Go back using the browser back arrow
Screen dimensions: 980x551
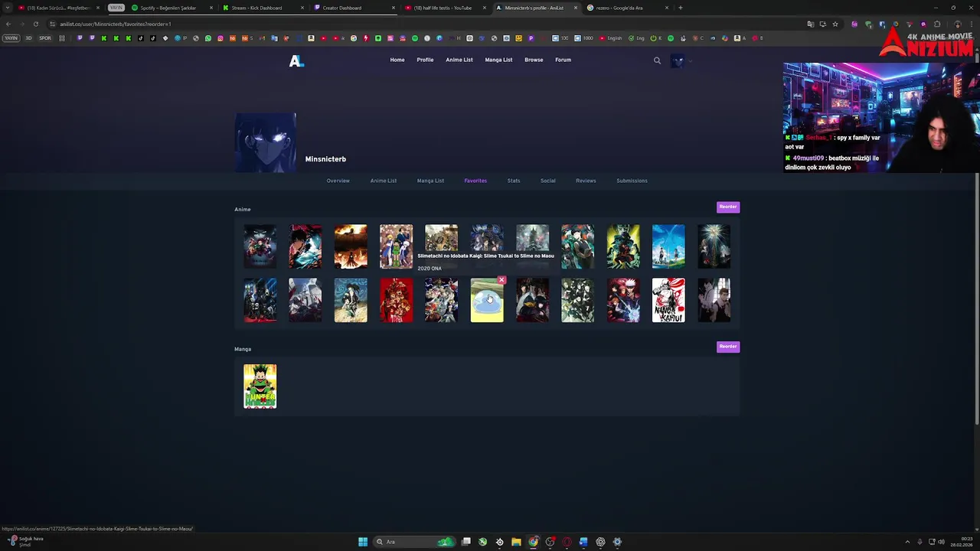8,24
